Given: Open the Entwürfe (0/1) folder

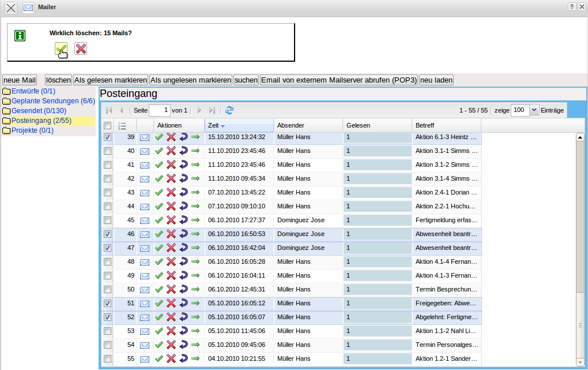Looking at the screenshot, I should click(33, 91).
